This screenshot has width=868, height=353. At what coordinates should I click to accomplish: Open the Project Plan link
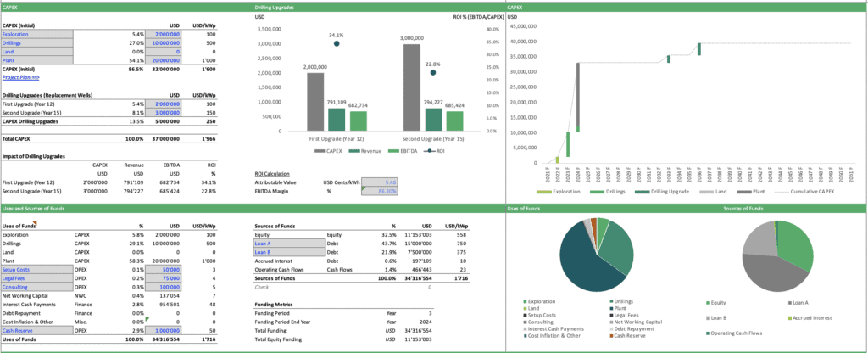click(x=21, y=77)
